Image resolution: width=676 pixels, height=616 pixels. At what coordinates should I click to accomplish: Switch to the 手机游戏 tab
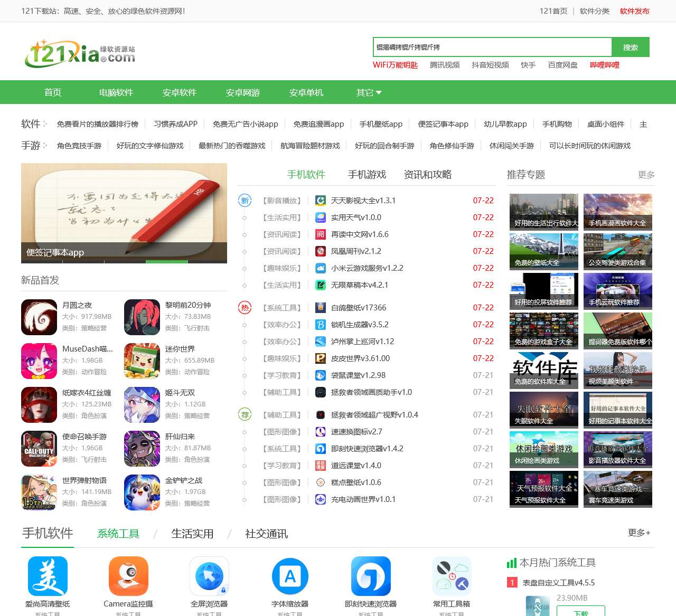367,175
